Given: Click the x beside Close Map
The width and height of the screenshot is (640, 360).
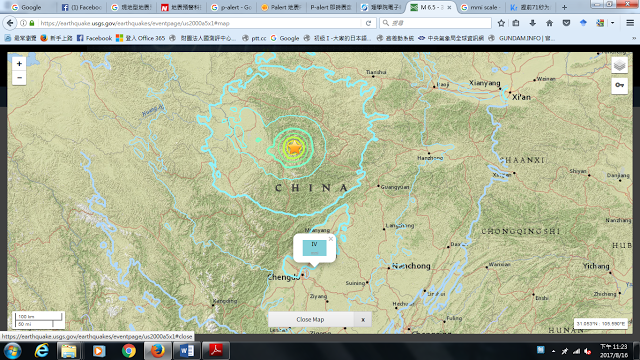Looking at the screenshot, I should point(363,320).
